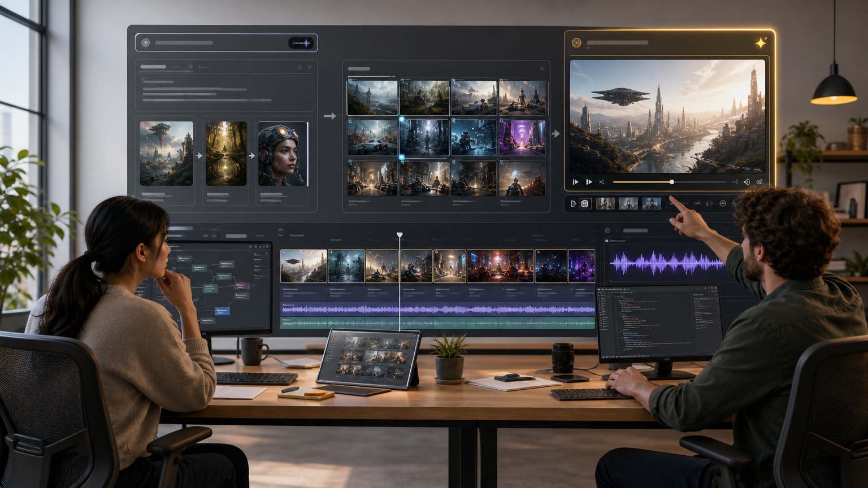
Task: Click the camera snapshot icon below the preview
Action: 585,203
